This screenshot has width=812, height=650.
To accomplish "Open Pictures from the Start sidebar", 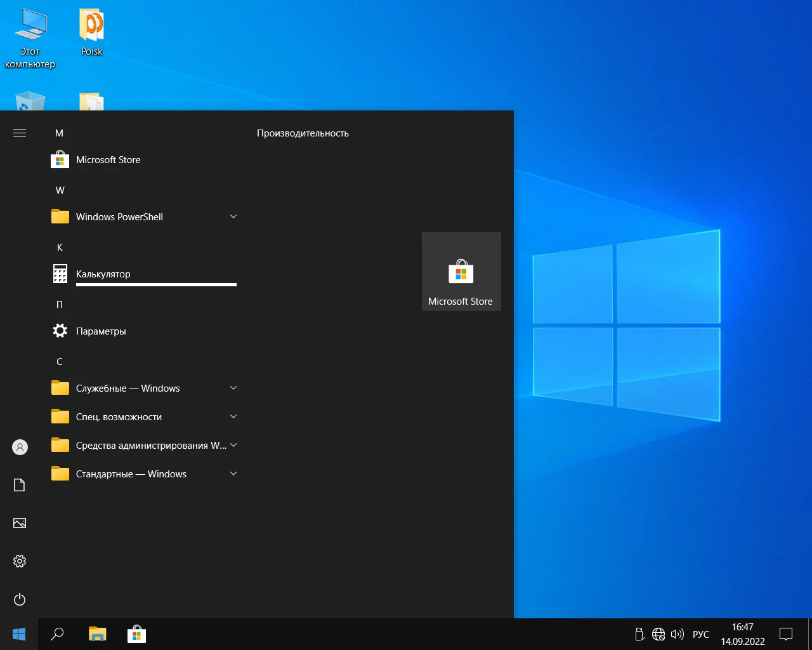I will tap(20, 524).
